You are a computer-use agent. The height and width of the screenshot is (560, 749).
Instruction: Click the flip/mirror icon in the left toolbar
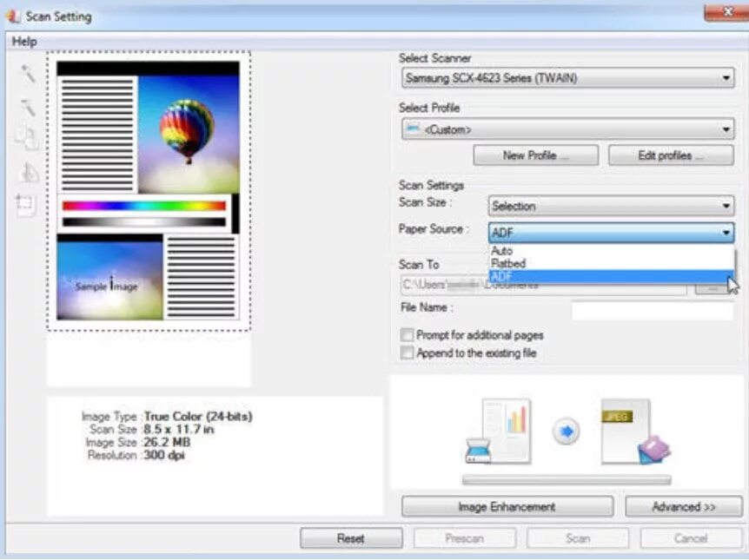[x=28, y=173]
